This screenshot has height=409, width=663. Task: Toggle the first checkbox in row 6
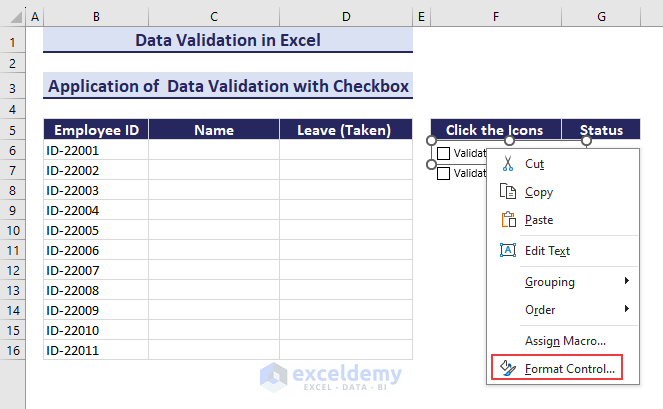444,153
